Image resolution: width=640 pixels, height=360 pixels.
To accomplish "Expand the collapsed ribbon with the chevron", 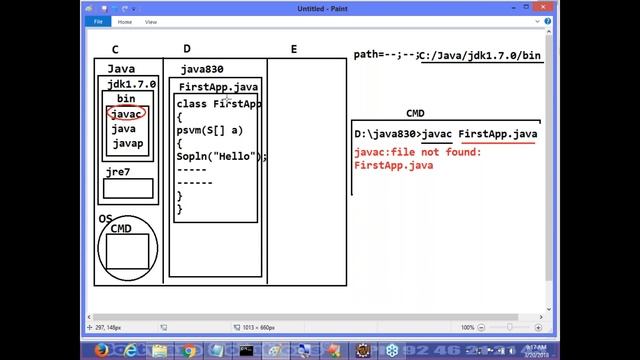I will (537, 21).
